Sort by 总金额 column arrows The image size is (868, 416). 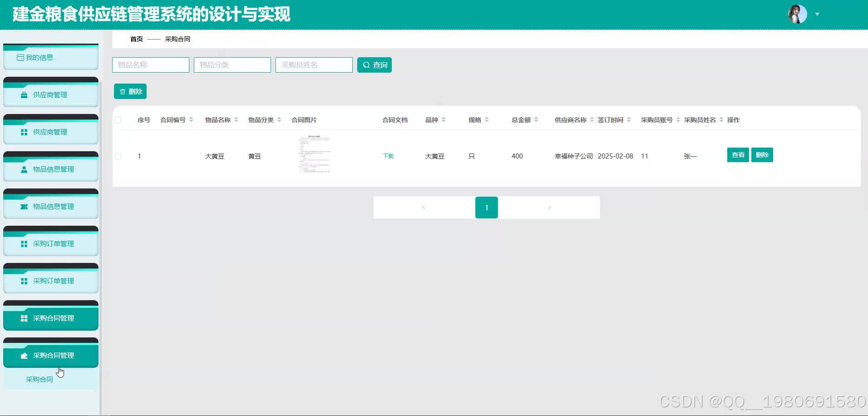click(536, 120)
